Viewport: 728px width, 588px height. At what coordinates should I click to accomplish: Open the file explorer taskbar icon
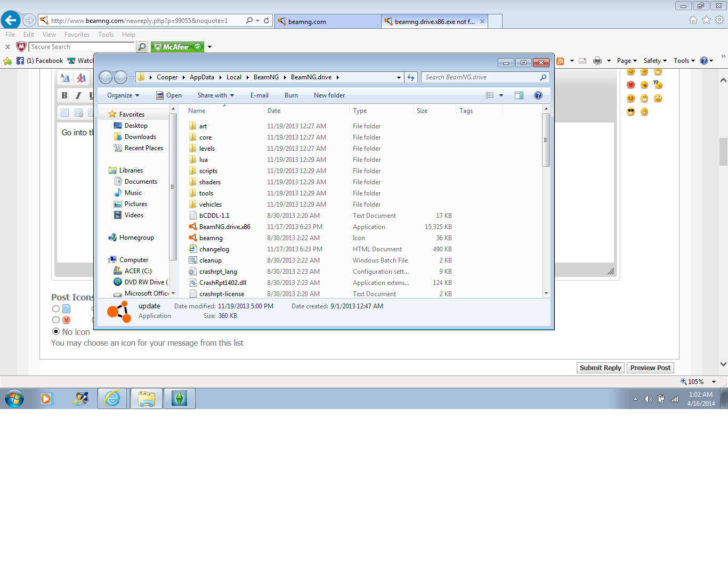coord(146,398)
